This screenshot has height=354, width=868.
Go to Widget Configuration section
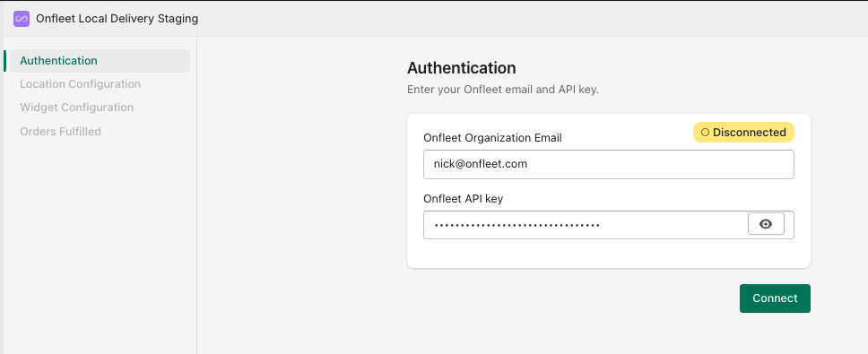76,108
